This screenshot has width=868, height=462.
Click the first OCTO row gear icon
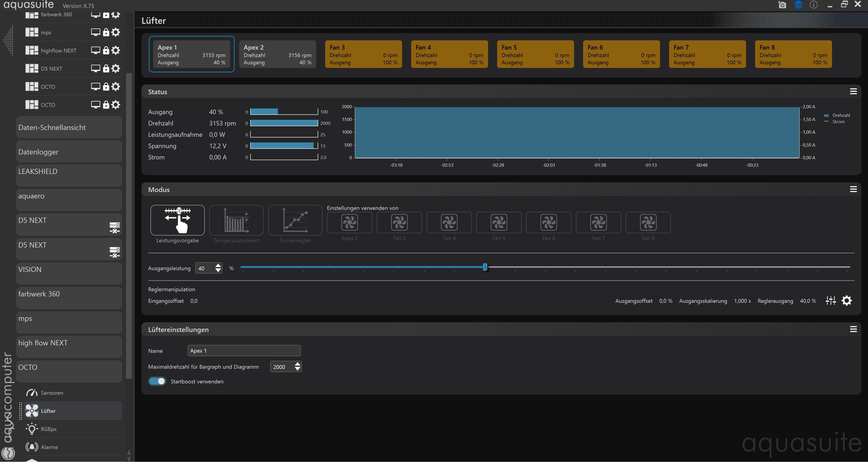coord(116,87)
